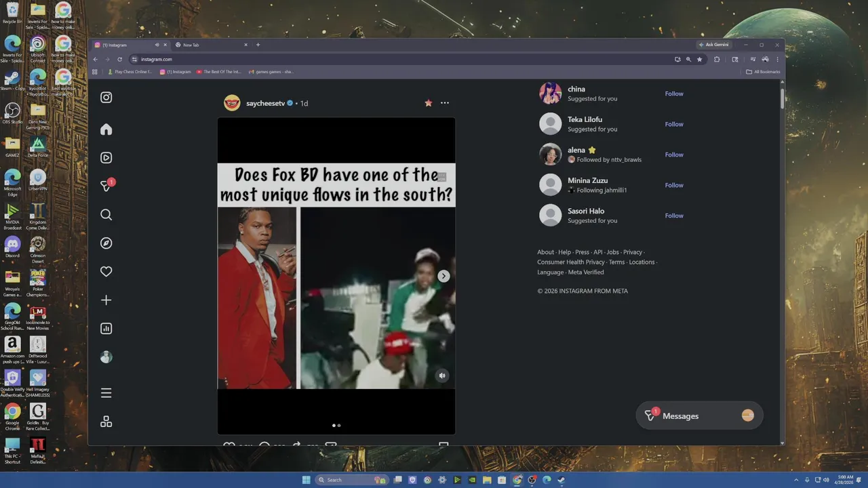
Task: Mute the Instagram tab audio icon
Action: pyautogui.click(x=157, y=45)
